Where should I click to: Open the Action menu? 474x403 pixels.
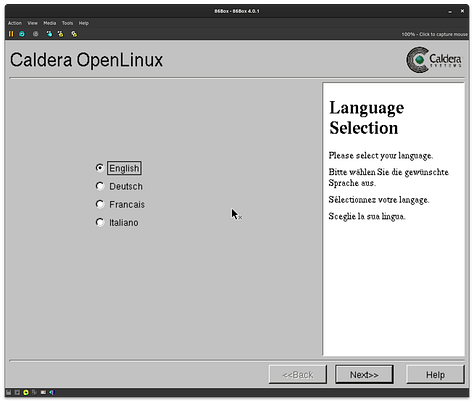click(x=15, y=23)
